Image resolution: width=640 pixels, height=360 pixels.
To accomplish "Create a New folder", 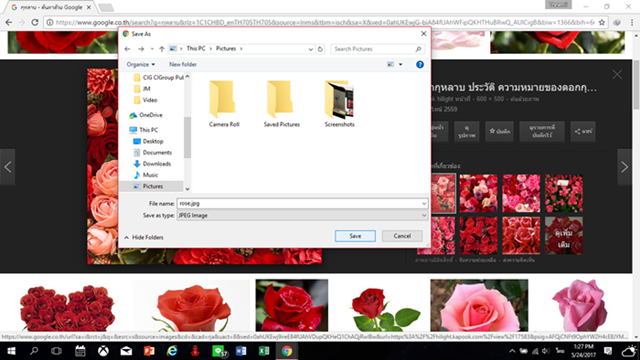I will point(183,64).
